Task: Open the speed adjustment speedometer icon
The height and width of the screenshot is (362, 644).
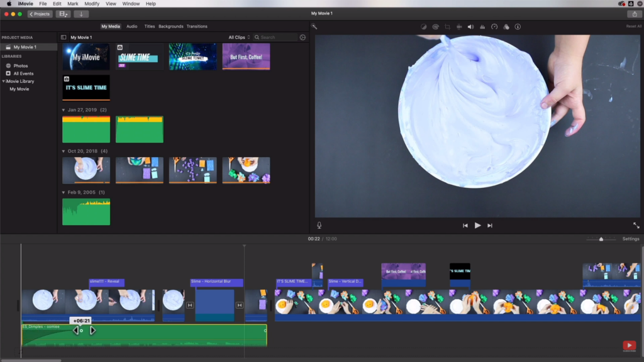Action: tap(494, 26)
